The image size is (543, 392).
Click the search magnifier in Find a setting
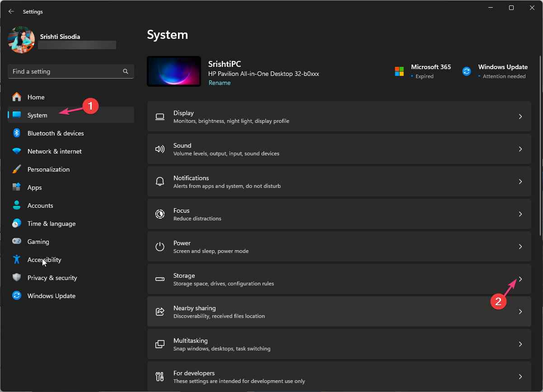pos(125,71)
